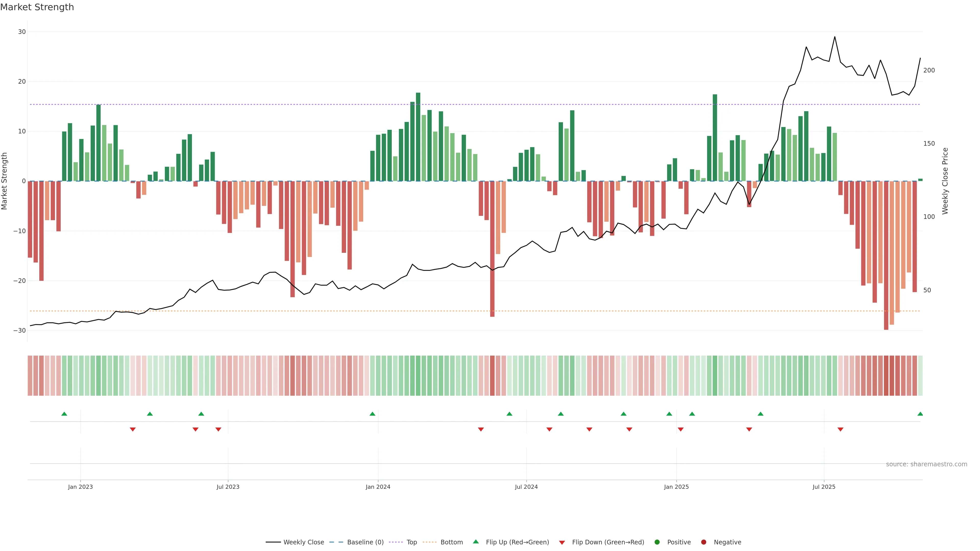
Task: Click Flip Down red triangle legend icon
Action: coord(562,542)
